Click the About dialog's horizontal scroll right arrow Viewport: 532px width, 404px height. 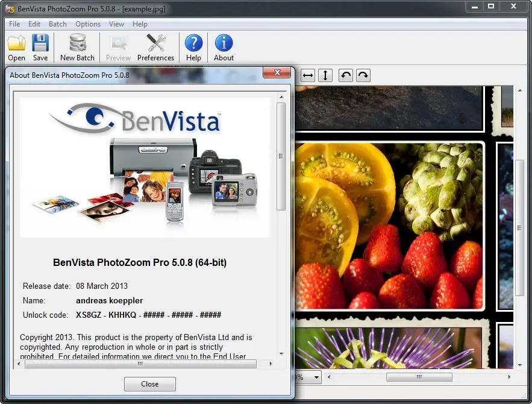(271, 364)
